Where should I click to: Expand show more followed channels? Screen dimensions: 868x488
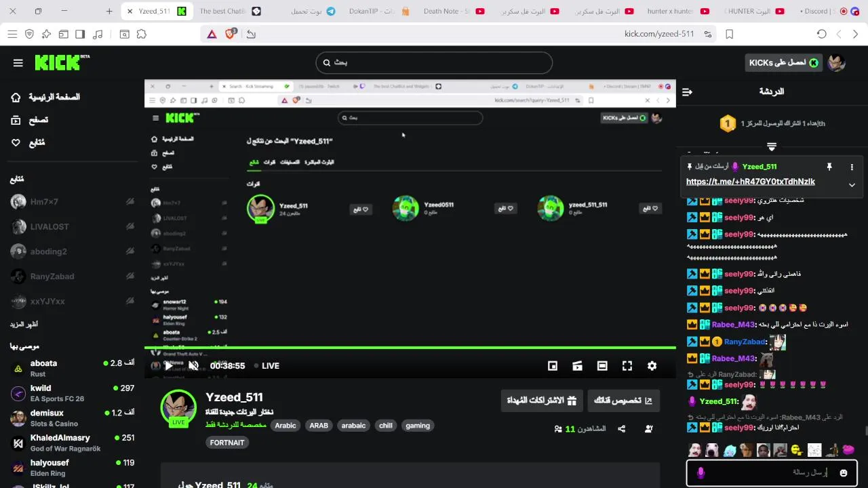coord(24,324)
